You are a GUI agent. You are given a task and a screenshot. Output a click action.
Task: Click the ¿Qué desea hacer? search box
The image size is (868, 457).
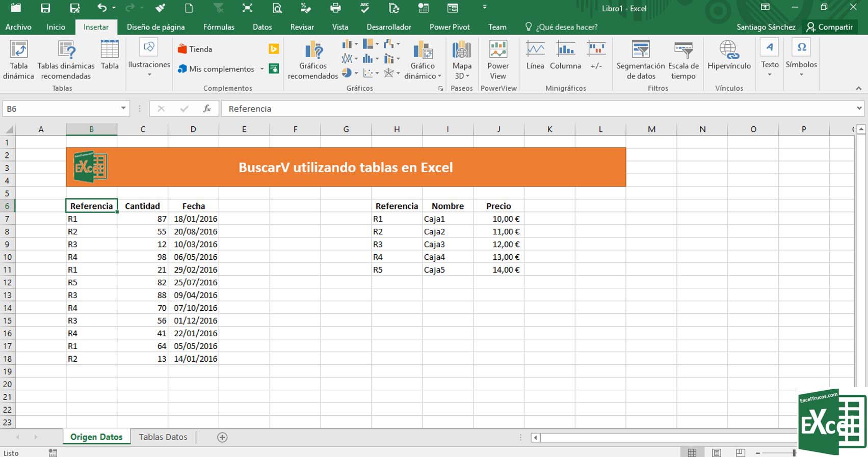point(566,27)
